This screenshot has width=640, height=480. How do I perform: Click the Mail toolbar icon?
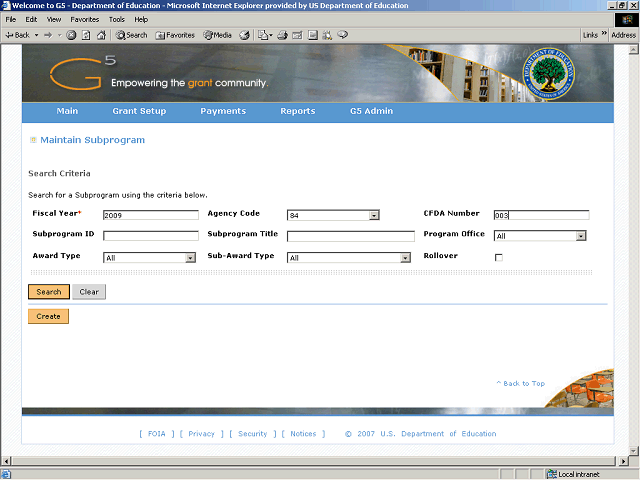point(264,35)
